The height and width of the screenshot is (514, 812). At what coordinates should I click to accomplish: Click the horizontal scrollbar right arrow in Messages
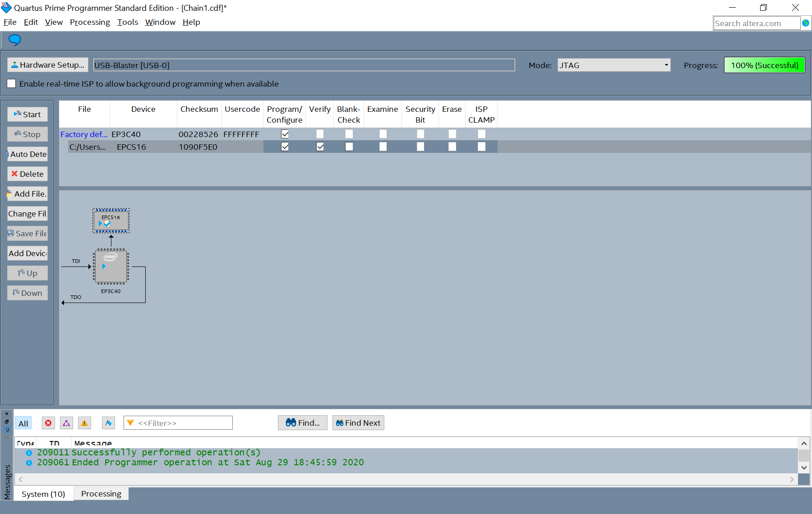click(x=792, y=479)
